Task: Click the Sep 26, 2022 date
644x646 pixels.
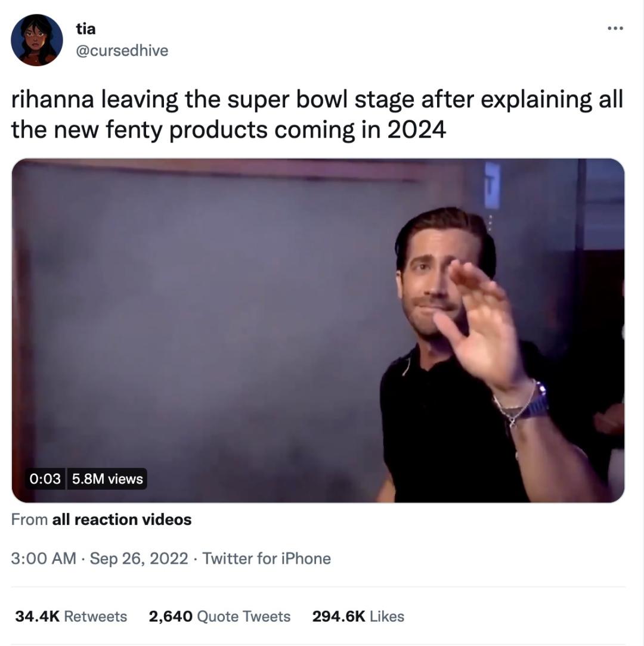Action: tap(138, 558)
